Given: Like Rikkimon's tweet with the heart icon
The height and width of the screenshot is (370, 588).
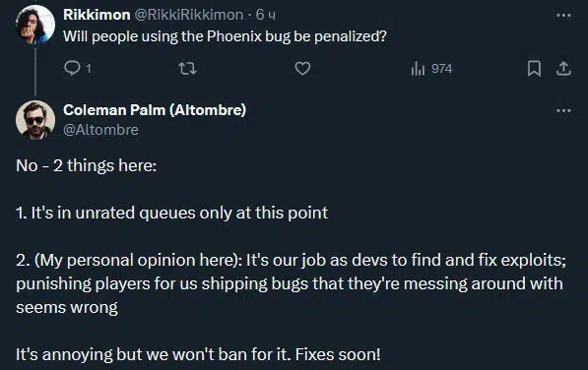Looking at the screenshot, I should pos(302,69).
